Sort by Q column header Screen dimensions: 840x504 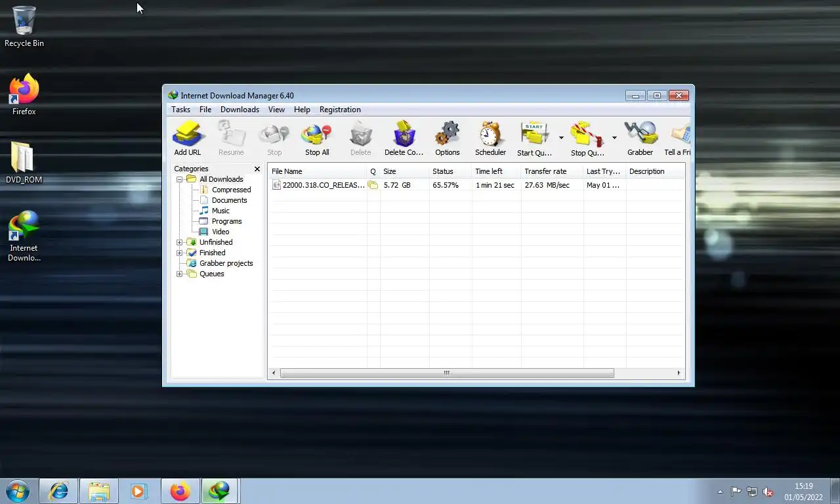coord(373,171)
